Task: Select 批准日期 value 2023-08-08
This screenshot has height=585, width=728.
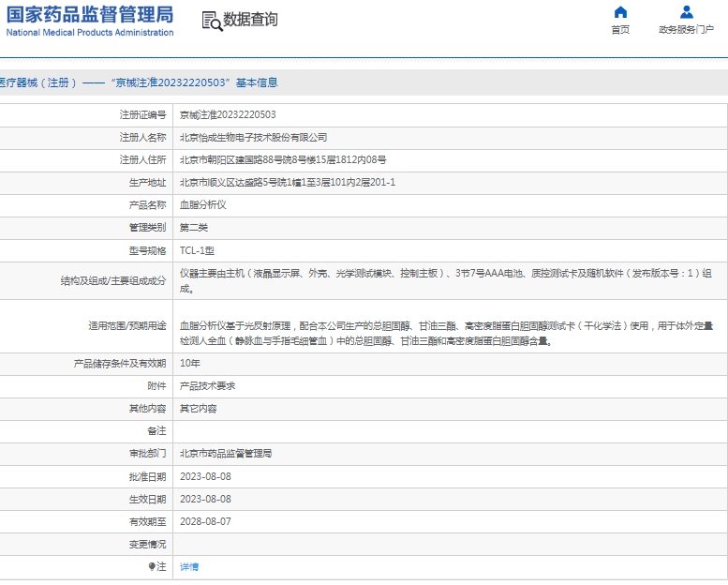Action: 205,476
